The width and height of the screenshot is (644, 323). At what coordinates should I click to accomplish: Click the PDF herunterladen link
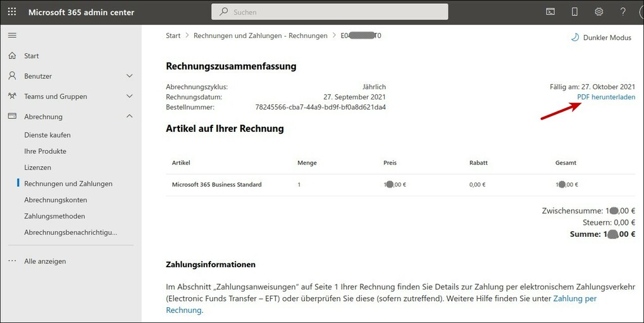coord(606,97)
